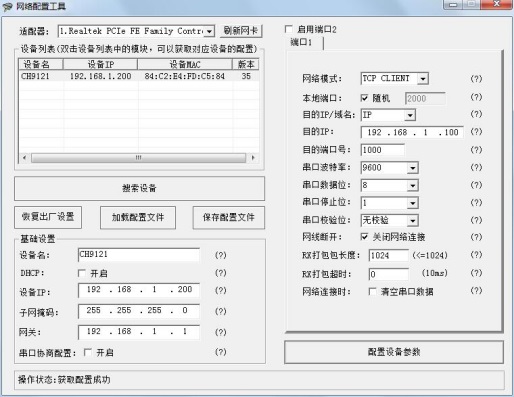Open help (?) for 网络模式
The height and width of the screenshot is (397, 514).
click(476, 79)
